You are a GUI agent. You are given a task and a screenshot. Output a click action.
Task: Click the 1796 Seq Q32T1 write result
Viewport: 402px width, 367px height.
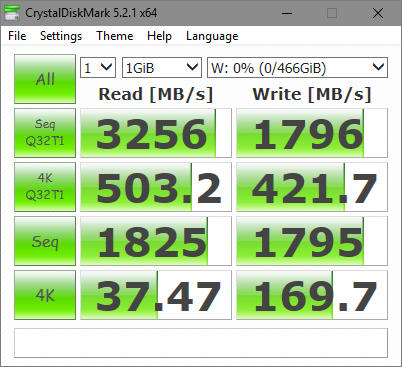(x=312, y=133)
